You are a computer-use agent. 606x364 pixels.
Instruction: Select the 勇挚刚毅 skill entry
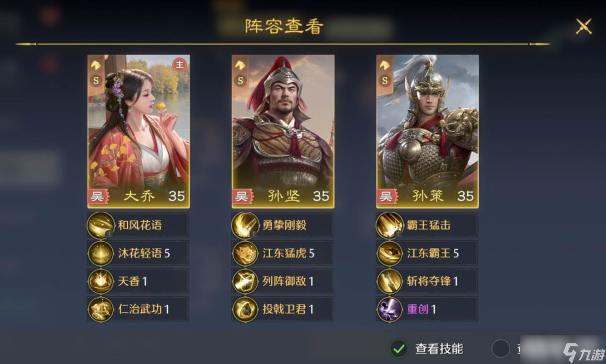pos(282,225)
